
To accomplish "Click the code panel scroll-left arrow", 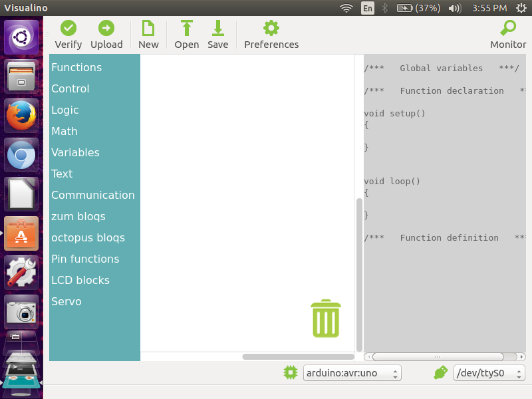I will click(x=368, y=356).
